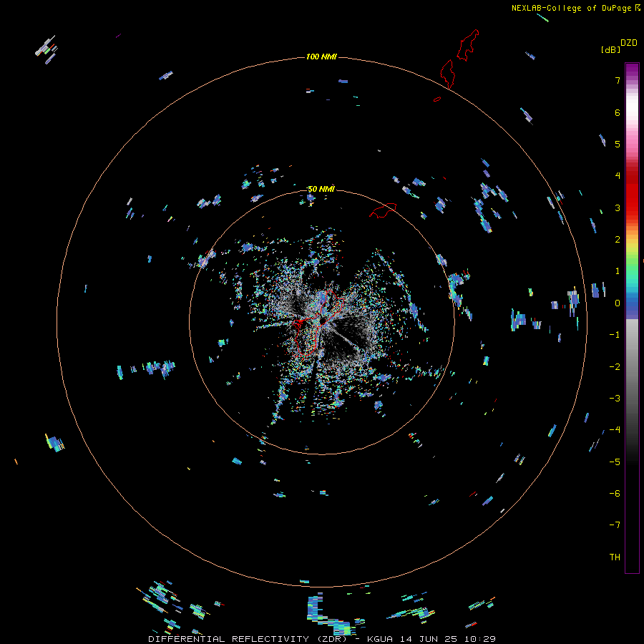Click the -5 value on dB scale
This screenshot has height=644, width=644.
[x=615, y=462]
